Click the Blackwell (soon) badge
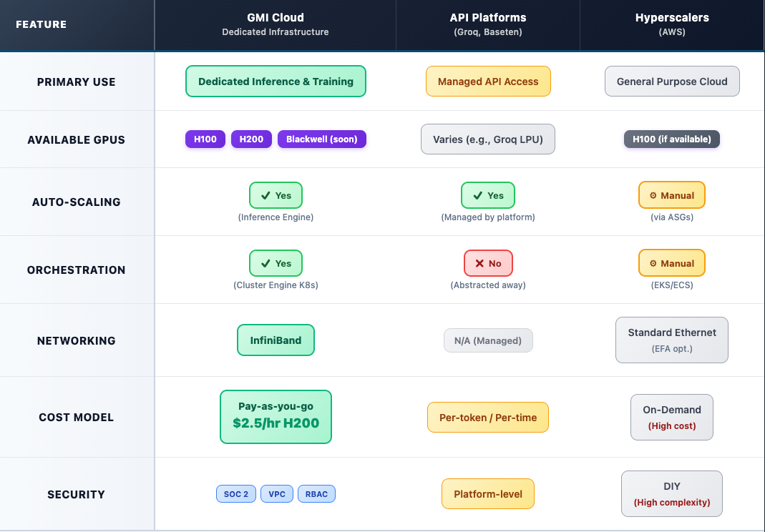Image resolution: width=765 pixels, height=532 pixels. [322, 139]
